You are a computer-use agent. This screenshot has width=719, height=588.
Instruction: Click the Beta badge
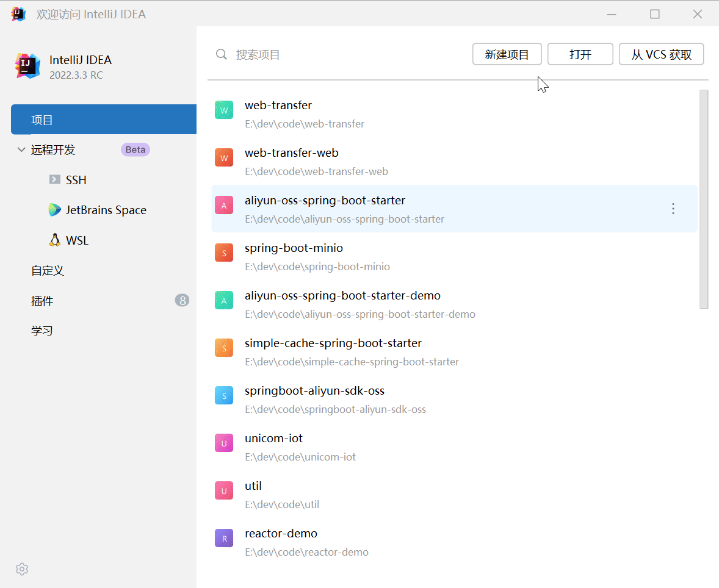point(135,150)
